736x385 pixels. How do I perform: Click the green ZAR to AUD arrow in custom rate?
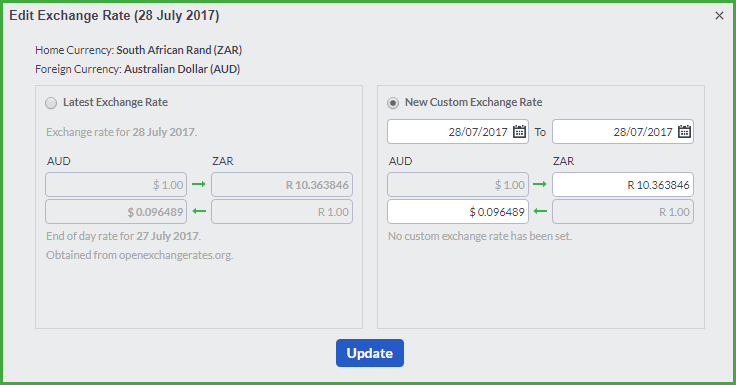tap(540, 211)
